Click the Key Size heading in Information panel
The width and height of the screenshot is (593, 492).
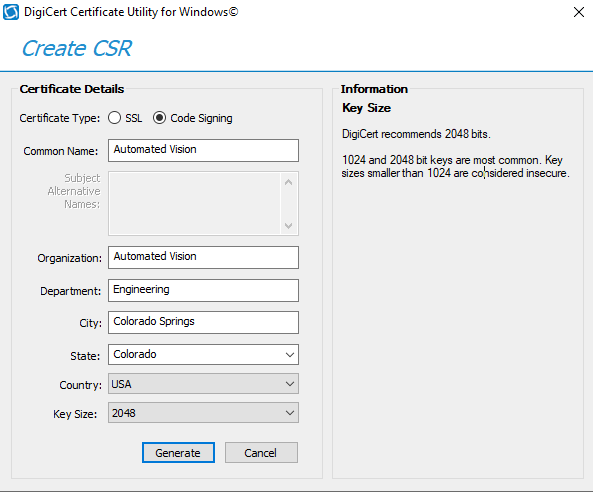366,108
